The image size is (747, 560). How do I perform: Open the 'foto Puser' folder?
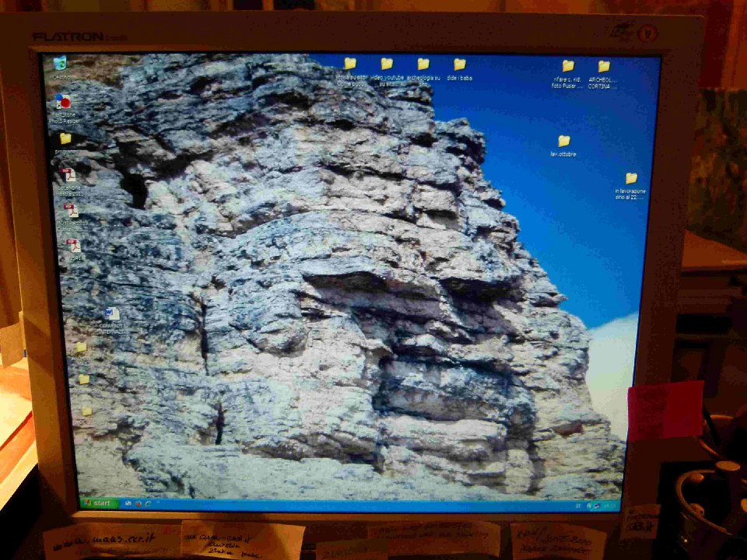pos(567,65)
